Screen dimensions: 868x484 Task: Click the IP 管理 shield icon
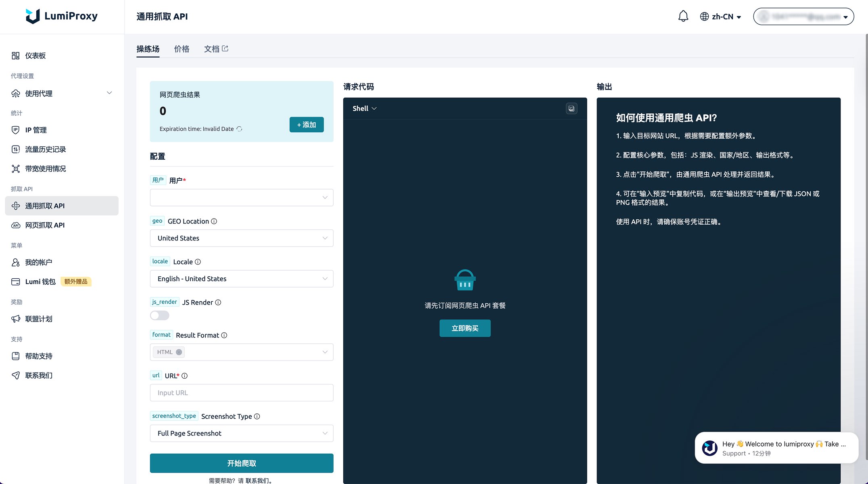(x=16, y=130)
